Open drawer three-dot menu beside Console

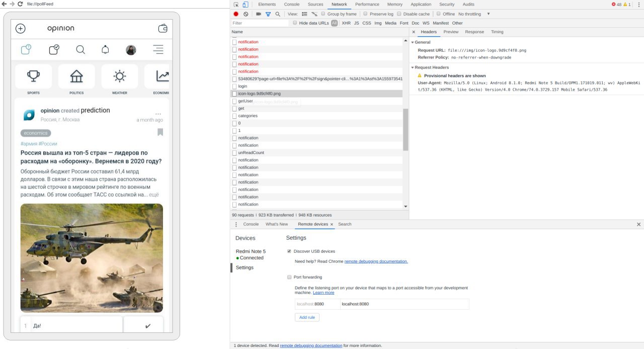[236, 224]
